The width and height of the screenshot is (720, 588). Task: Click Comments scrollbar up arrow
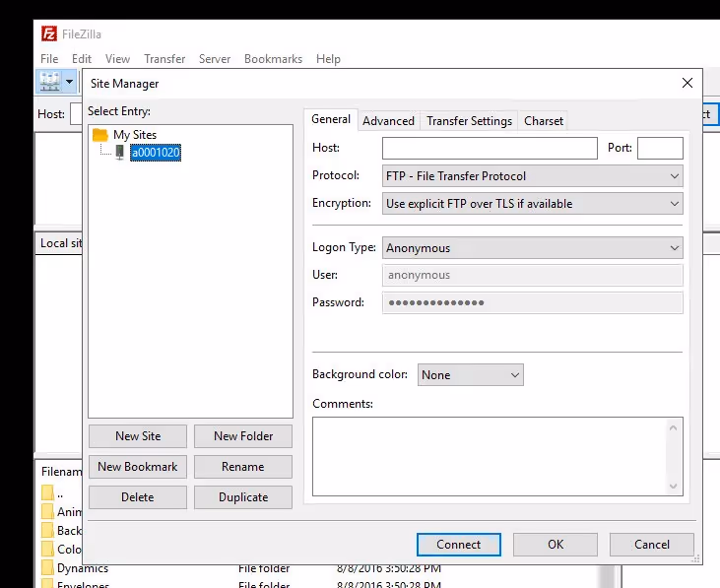[x=673, y=427]
